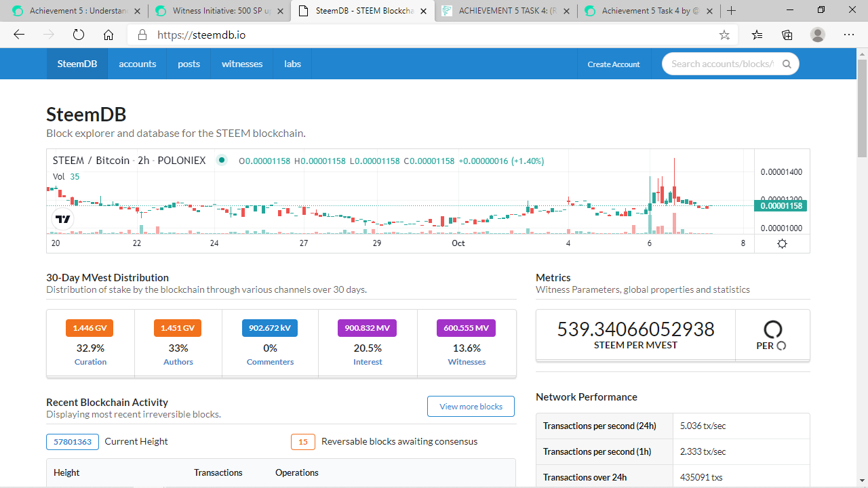
Task: Switch to the Witness Initiative: 500 SP tab
Action: click(x=218, y=11)
